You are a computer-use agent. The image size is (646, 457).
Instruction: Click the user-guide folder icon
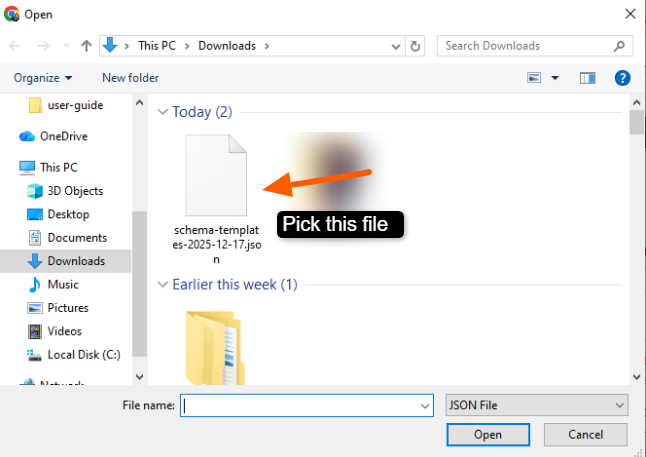[x=35, y=105]
